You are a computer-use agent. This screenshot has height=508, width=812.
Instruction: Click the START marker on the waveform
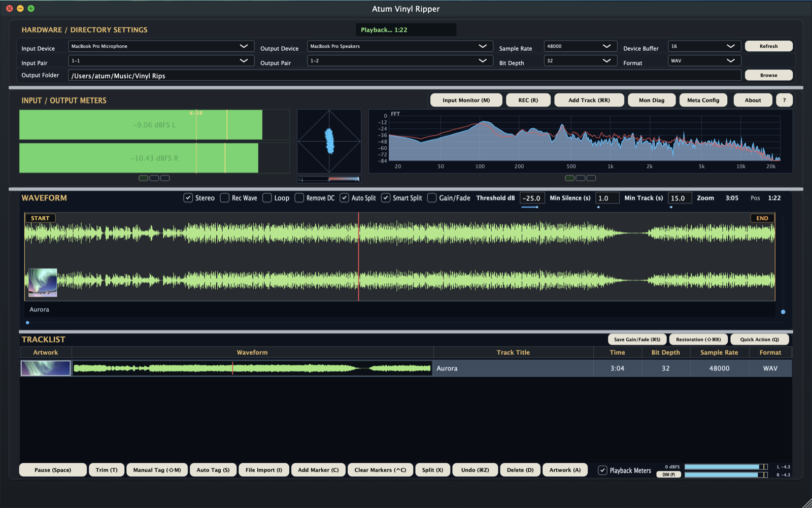click(40, 218)
